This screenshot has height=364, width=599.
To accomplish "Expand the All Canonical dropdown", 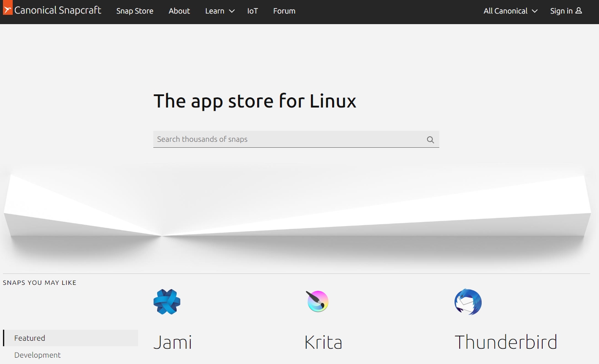I will (510, 11).
